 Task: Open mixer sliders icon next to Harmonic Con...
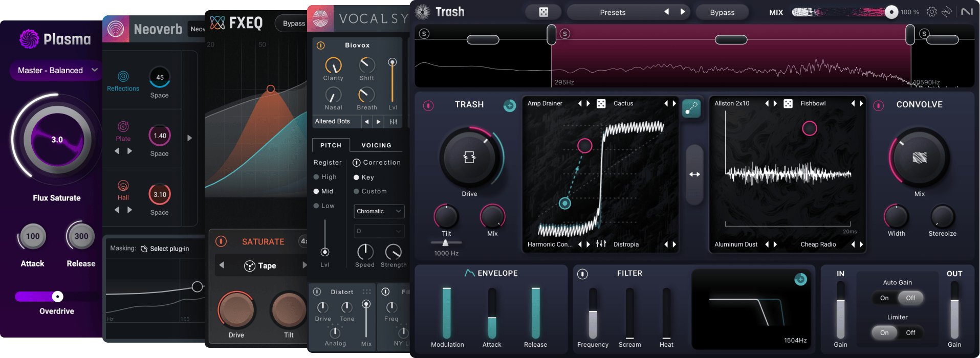(x=601, y=244)
